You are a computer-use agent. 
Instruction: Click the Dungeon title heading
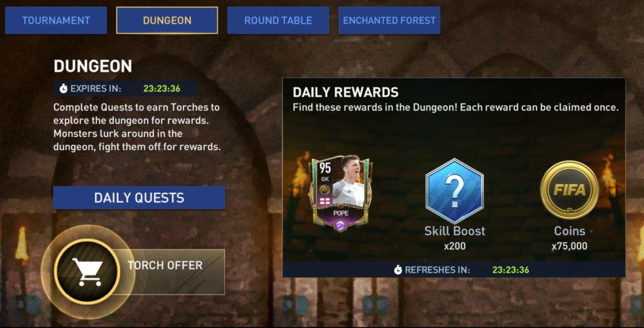pyautogui.click(x=93, y=66)
